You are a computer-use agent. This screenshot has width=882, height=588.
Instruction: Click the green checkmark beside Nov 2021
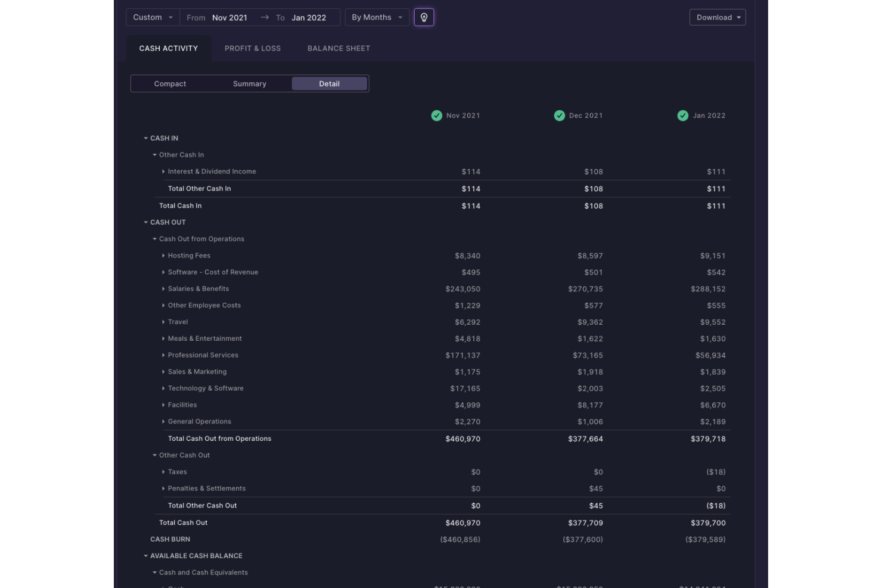click(436, 116)
